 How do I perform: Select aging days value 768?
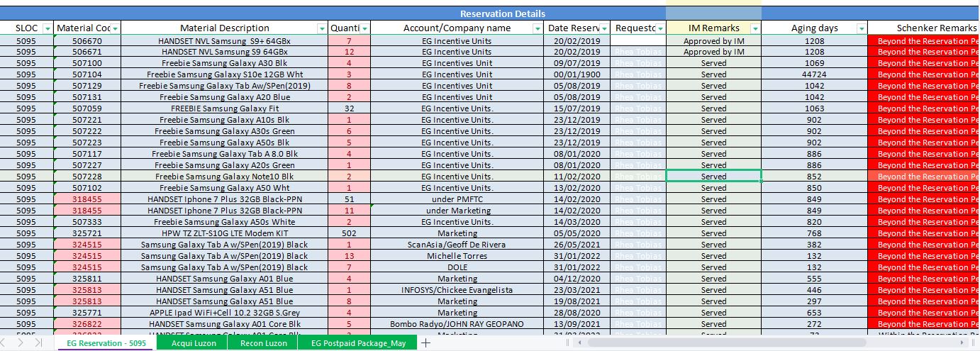click(814, 233)
